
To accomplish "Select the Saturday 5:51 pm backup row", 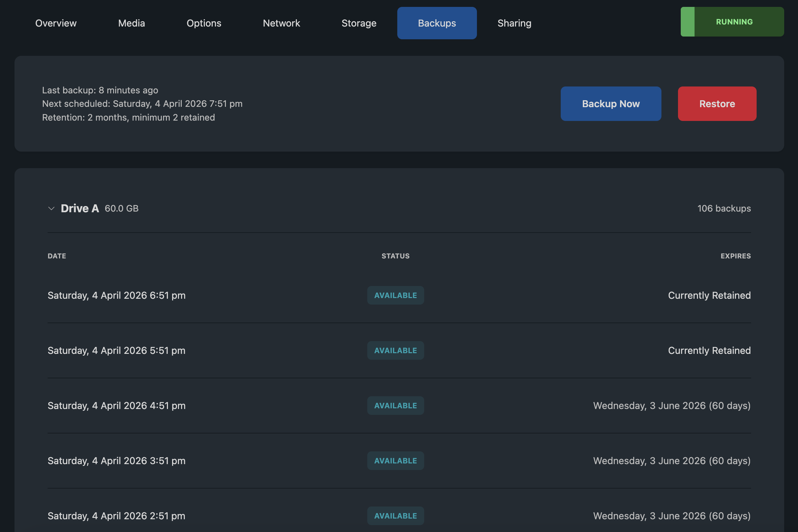I will (x=116, y=350).
